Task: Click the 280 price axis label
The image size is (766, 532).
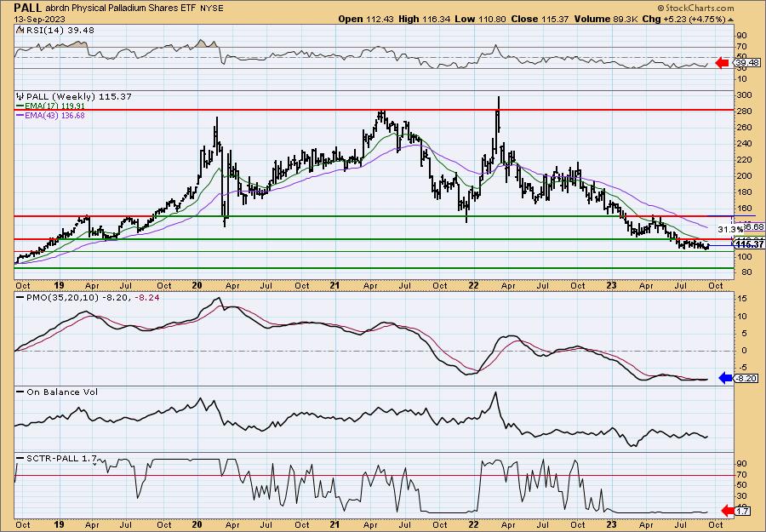Action: [743, 112]
